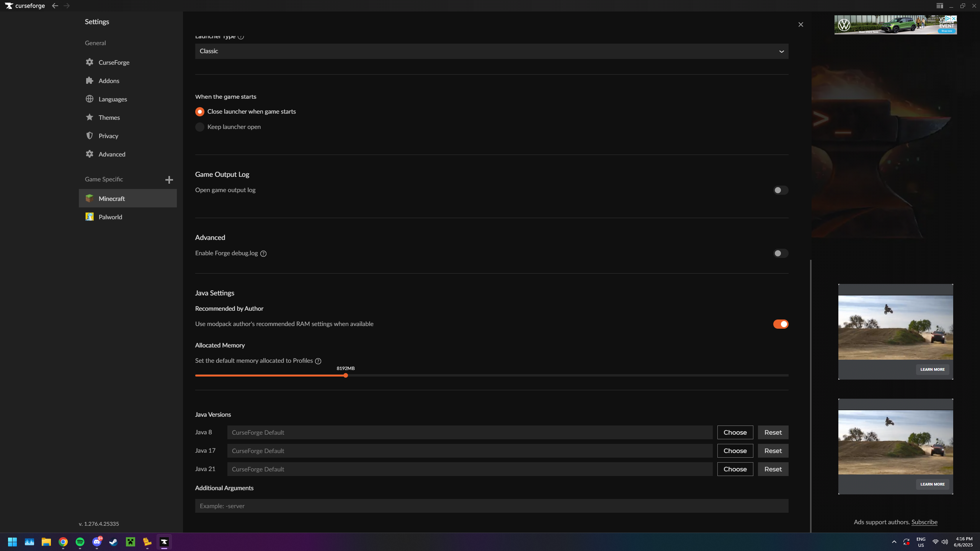Click the Launcher Type info icon
Viewport: 980px width, 551px height.
coord(241,37)
